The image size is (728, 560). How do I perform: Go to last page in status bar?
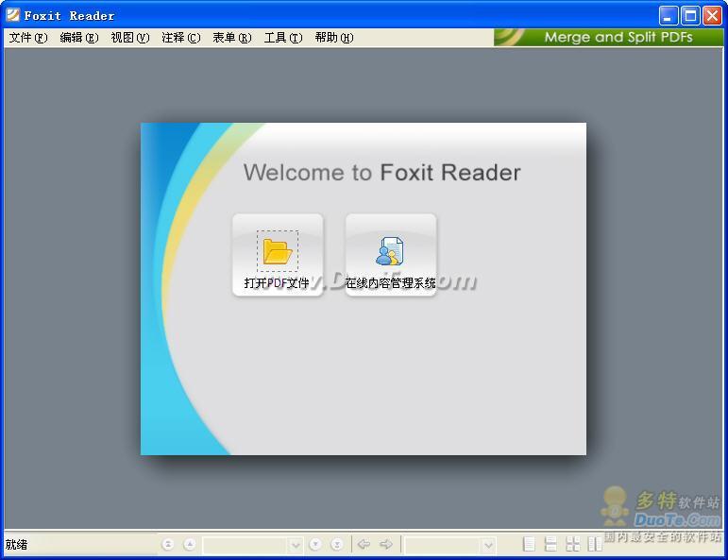(x=337, y=544)
